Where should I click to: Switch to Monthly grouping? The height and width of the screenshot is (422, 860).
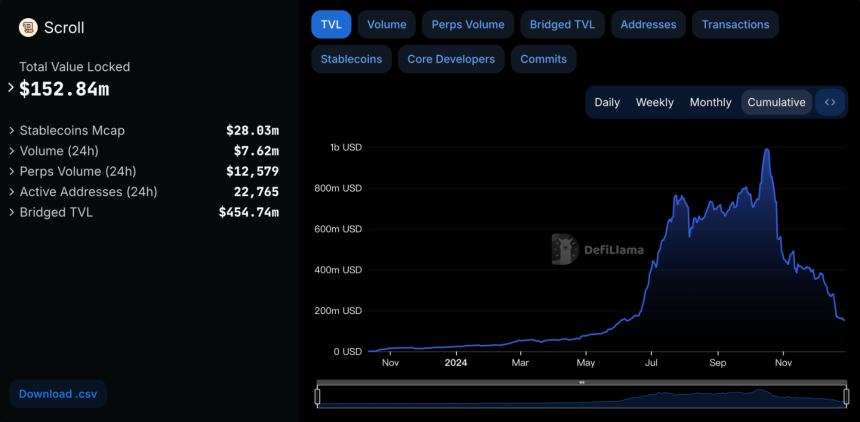[x=711, y=102]
